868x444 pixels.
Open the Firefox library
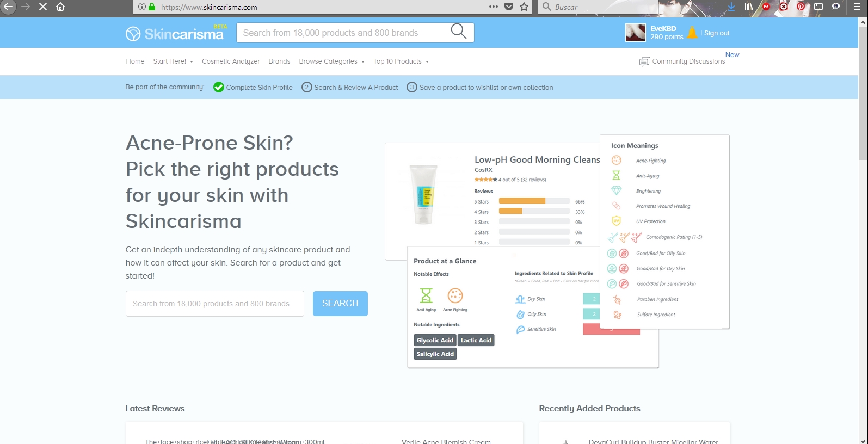tap(749, 7)
